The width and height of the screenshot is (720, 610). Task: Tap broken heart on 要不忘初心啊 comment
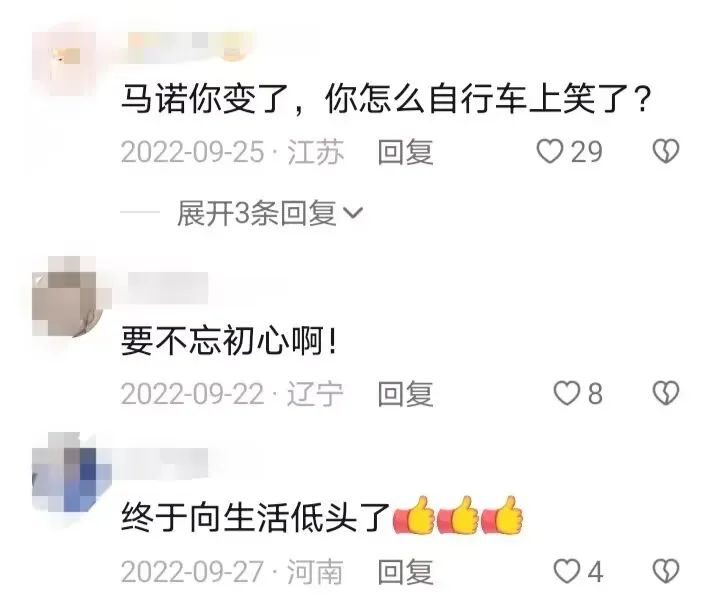[x=665, y=393]
